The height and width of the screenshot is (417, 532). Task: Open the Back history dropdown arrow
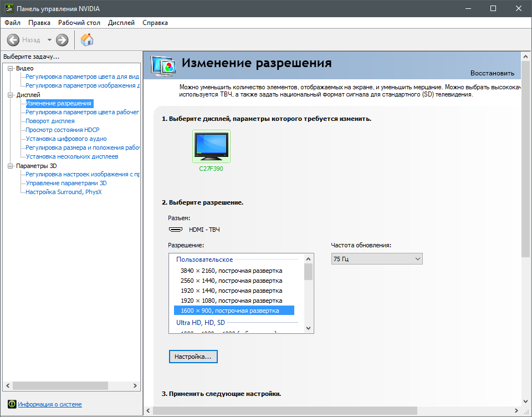pos(49,40)
